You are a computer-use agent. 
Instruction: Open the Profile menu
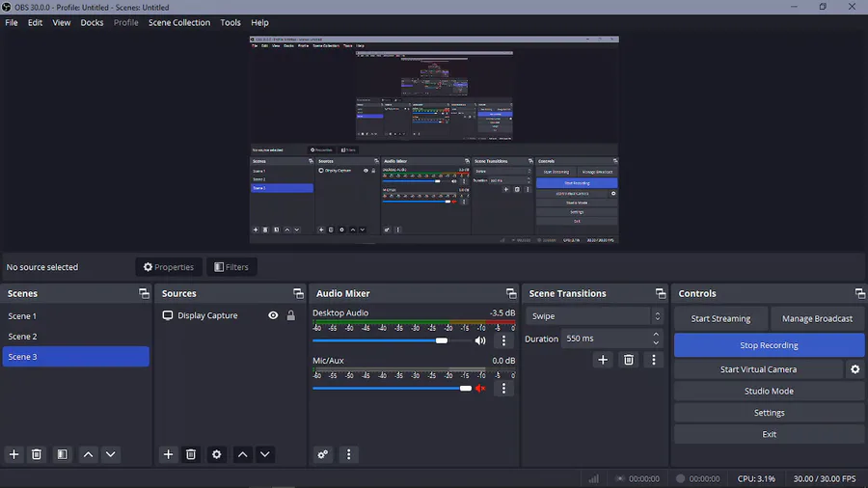126,23
